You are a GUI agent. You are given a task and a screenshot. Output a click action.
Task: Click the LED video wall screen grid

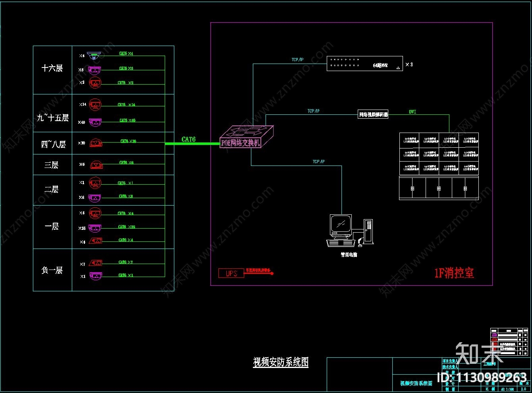tap(439, 154)
